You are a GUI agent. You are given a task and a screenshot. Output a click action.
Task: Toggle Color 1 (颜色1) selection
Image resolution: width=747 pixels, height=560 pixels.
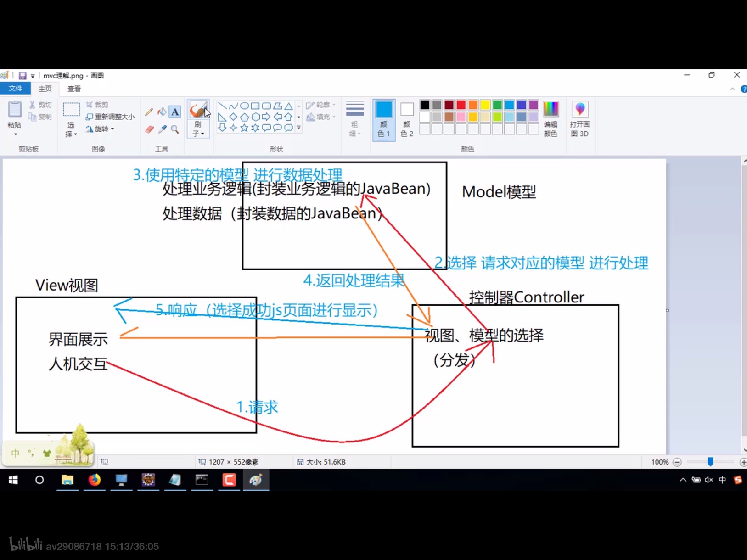[x=384, y=119]
